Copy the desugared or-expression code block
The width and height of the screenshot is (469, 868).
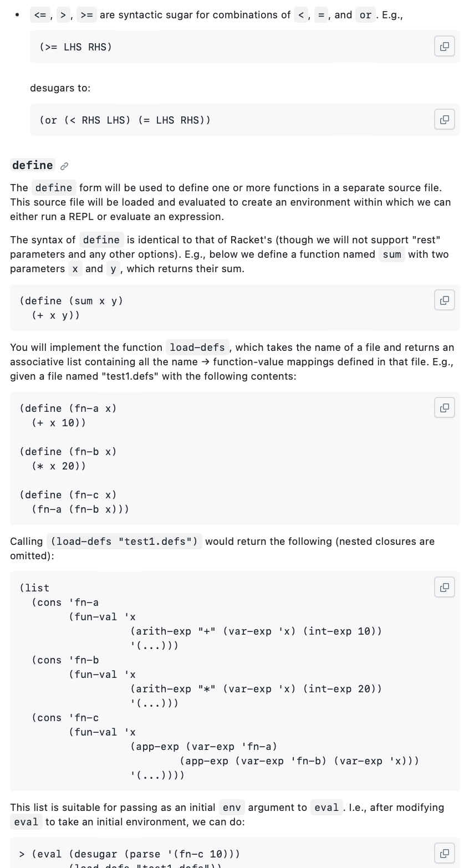[445, 120]
